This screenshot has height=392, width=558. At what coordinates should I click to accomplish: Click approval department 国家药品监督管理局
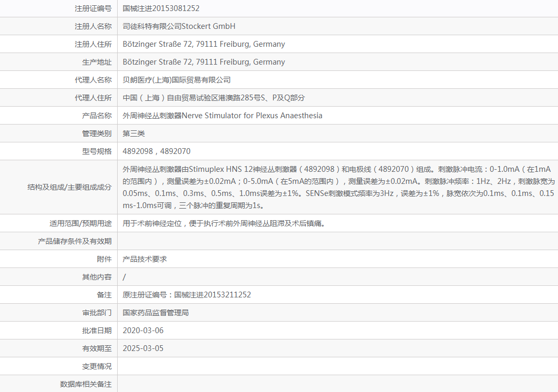156,313
